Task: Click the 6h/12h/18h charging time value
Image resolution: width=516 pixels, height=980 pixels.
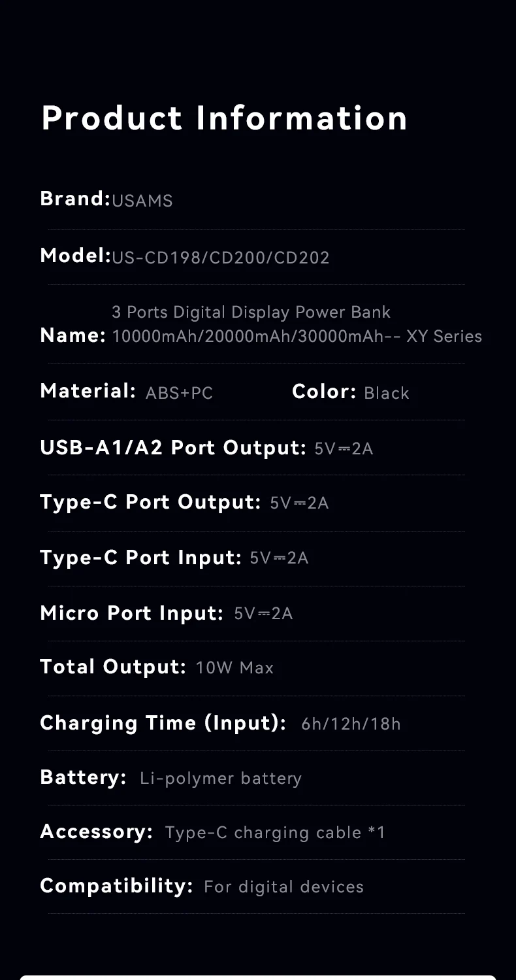Action: 351,724
